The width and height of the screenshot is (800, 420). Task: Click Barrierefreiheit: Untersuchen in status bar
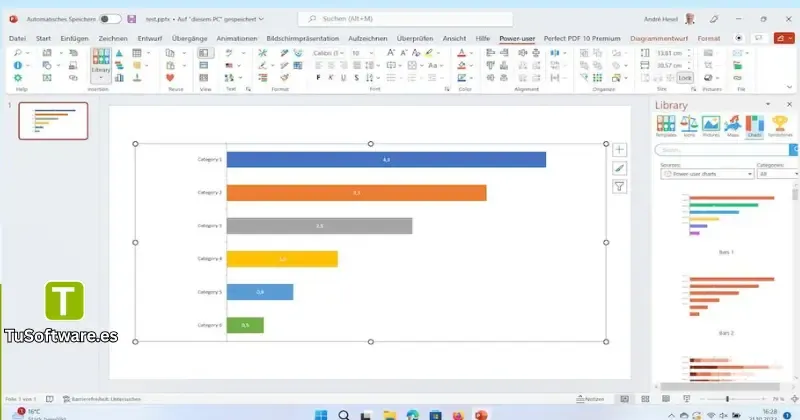tap(102, 399)
